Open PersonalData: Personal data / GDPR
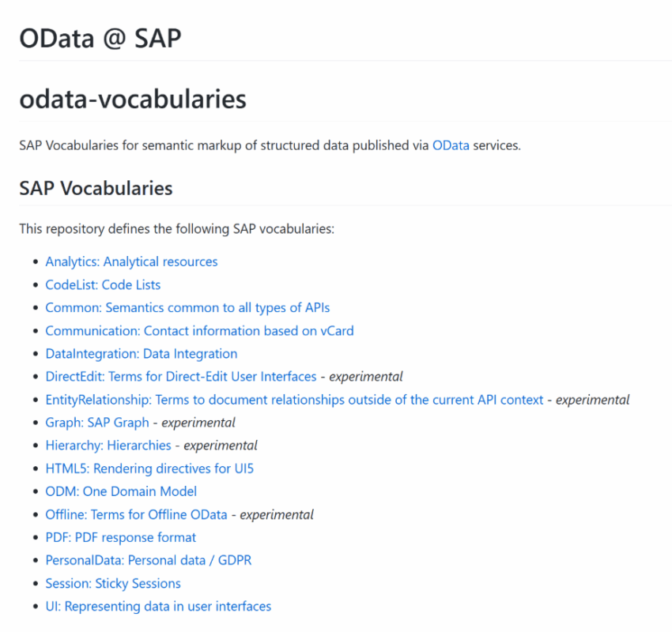Screen dimensions: 672x632 149,560
